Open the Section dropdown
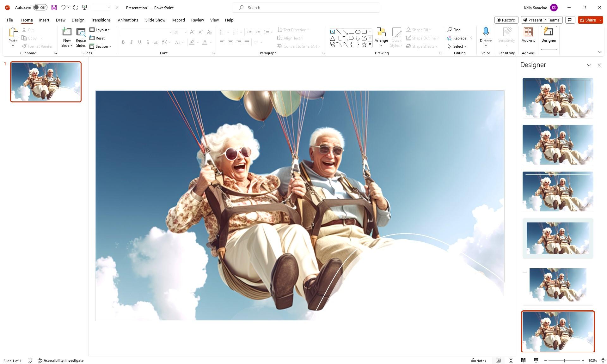The image size is (607, 364). [x=101, y=46]
